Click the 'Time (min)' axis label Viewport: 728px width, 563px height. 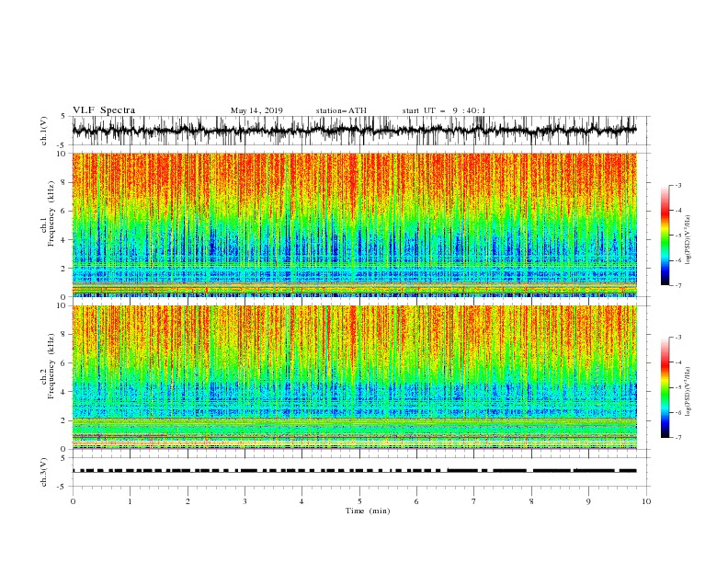point(368,511)
